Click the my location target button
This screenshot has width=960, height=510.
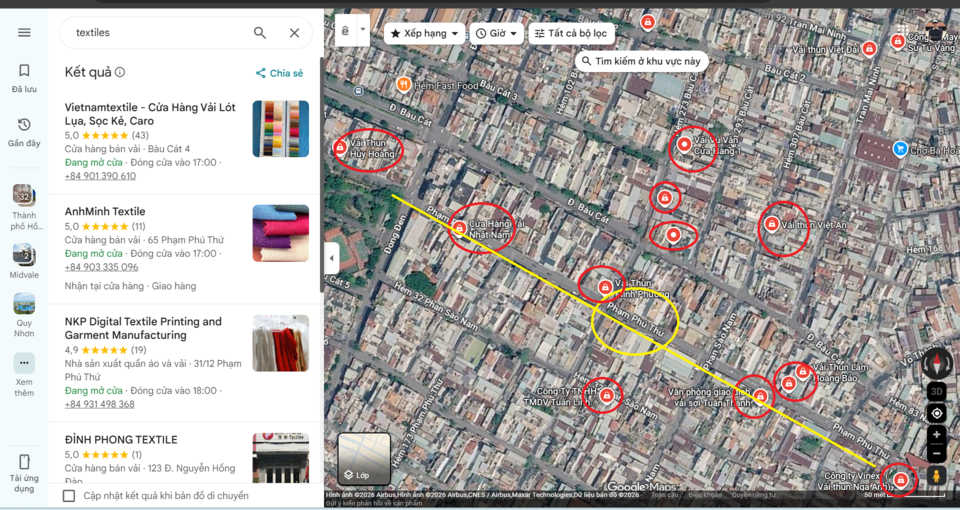tap(936, 414)
